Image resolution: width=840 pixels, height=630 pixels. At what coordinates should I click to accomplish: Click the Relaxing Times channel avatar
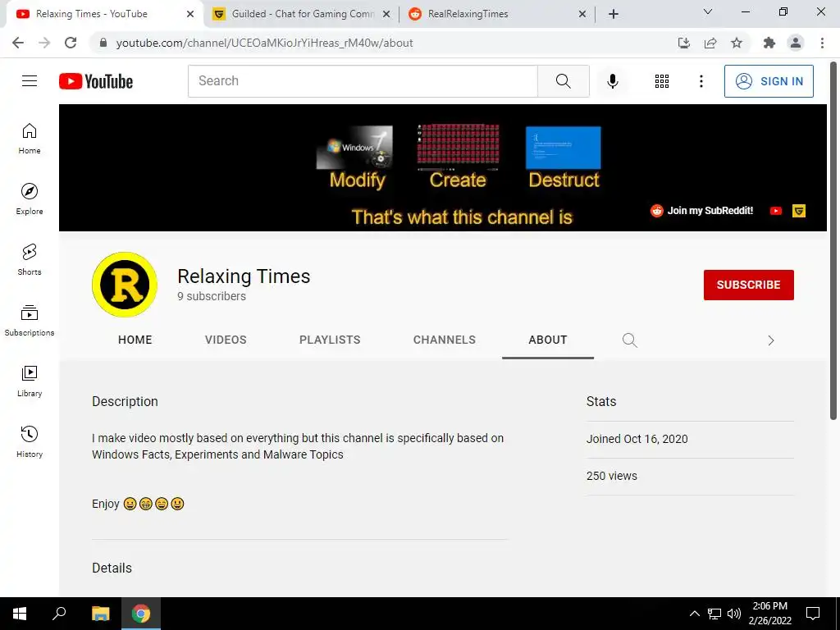point(125,285)
